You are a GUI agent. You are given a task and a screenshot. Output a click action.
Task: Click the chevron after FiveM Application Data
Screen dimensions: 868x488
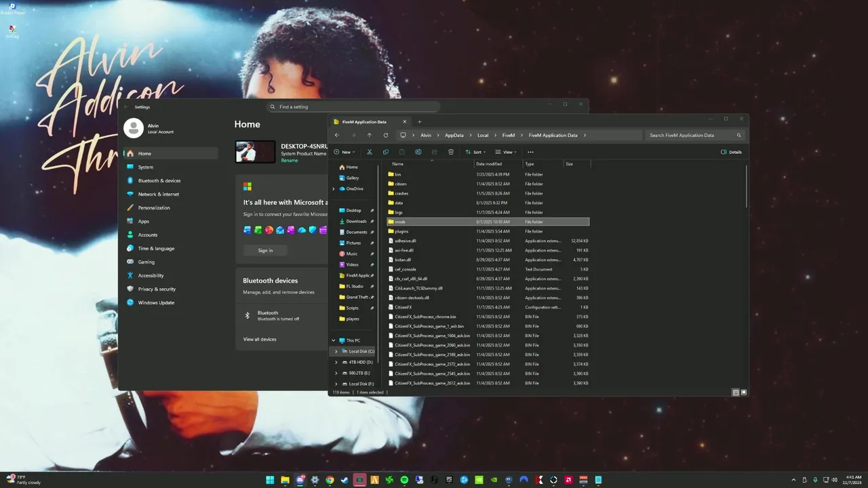point(585,135)
